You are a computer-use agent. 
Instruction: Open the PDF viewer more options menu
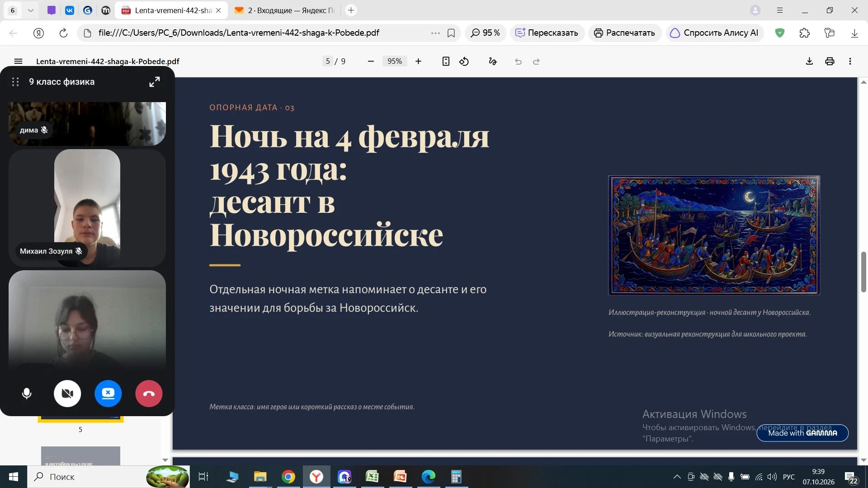click(850, 61)
